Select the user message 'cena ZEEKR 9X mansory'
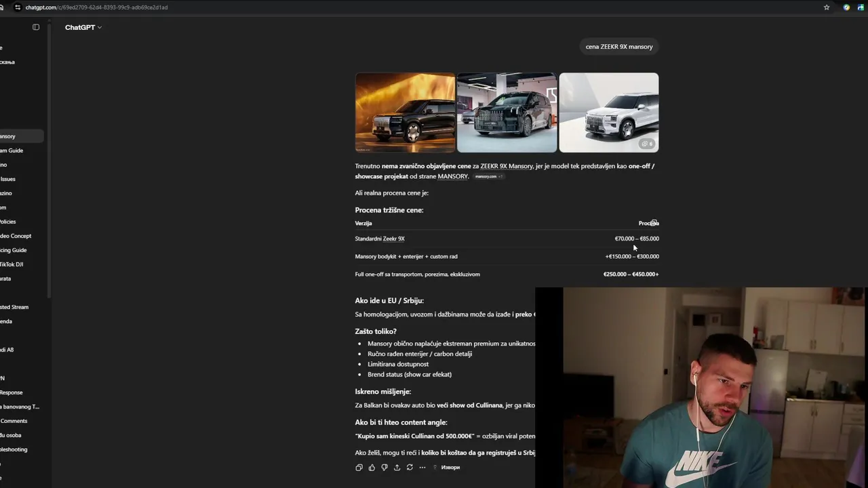Image resolution: width=868 pixels, height=488 pixels. (619, 47)
